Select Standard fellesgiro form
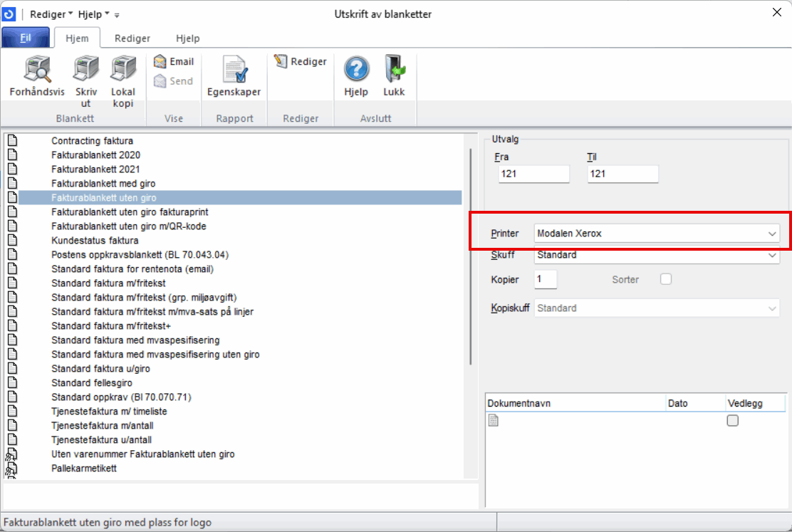This screenshot has width=792, height=532. 92,383
